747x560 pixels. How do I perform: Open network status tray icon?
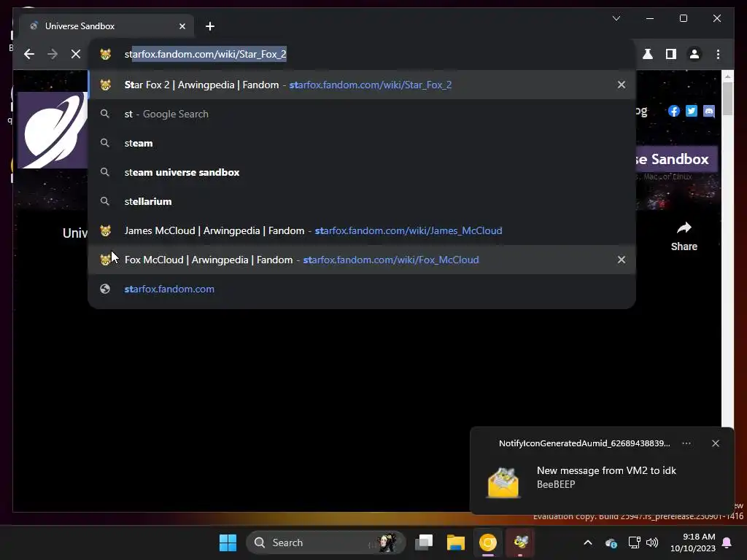pos(634,542)
